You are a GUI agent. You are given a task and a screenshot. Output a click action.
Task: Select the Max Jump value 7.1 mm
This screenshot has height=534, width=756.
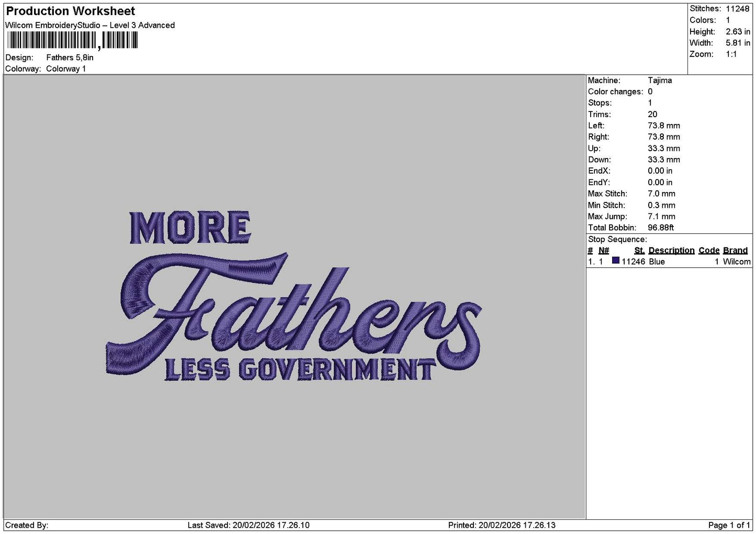(661, 217)
